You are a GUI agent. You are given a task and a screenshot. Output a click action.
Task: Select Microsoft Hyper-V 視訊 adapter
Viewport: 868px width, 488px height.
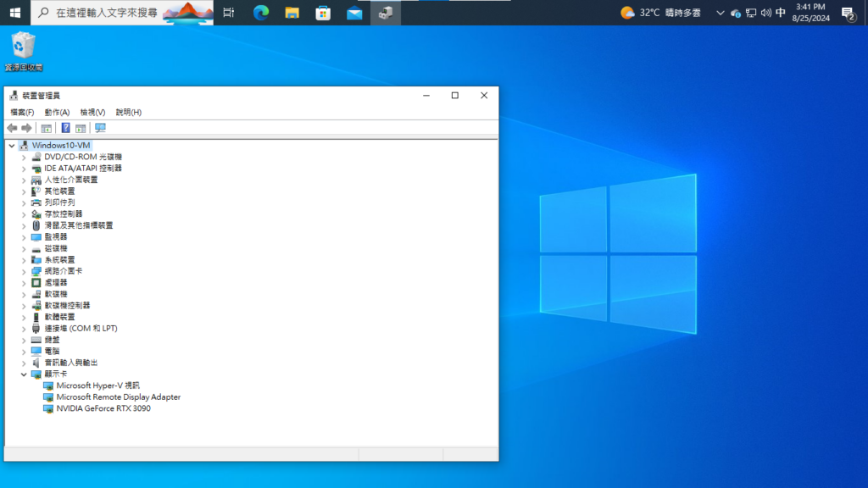coord(98,385)
